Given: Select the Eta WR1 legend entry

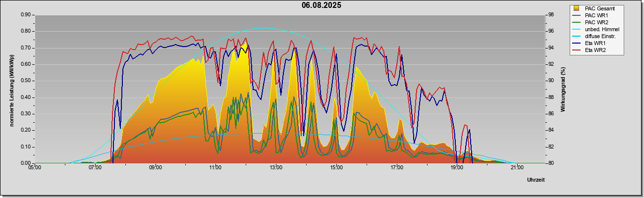Looking at the screenshot, I should pos(595,43).
